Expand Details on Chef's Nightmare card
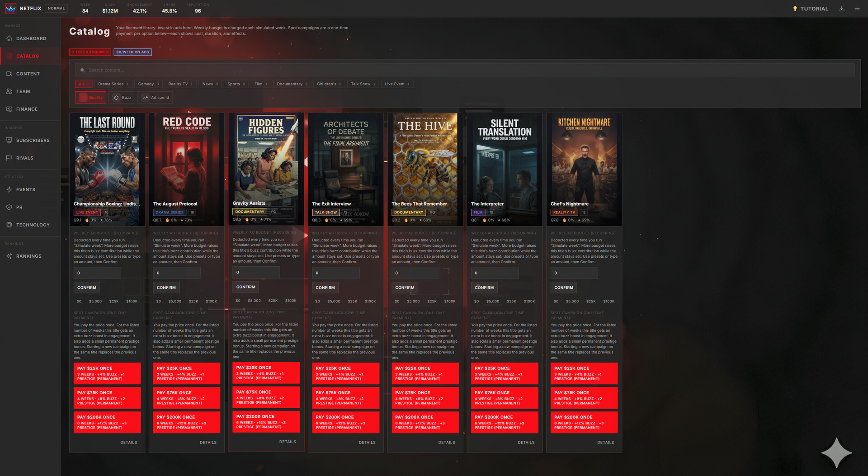The image size is (868, 476). (x=605, y=443)
